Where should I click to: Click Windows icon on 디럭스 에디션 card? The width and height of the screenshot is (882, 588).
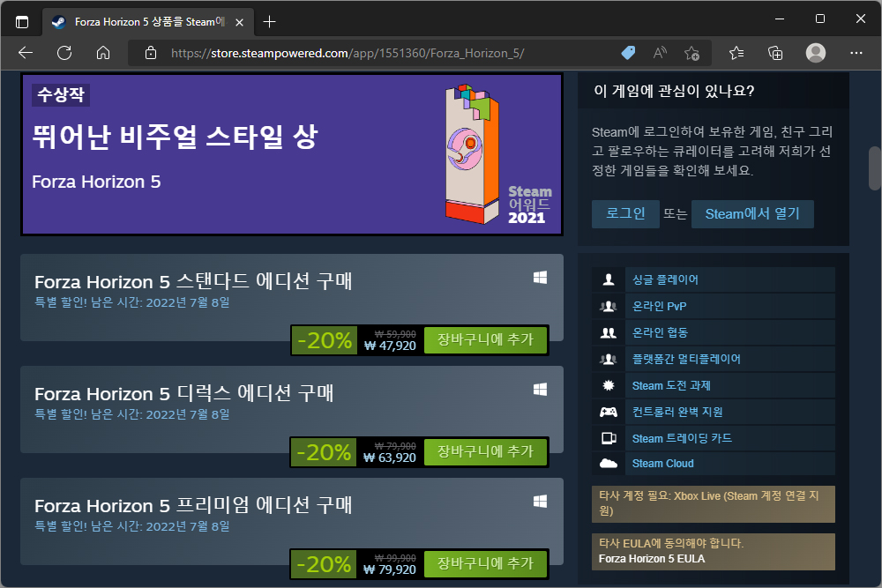540,390
